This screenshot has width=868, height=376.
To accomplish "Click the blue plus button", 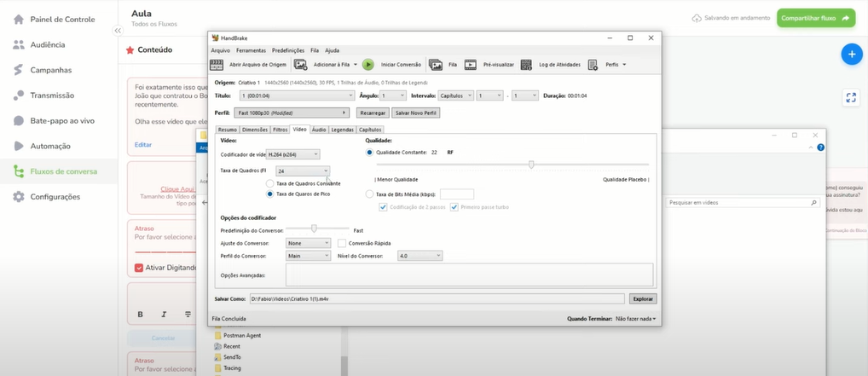I will [x=852, y=55].
